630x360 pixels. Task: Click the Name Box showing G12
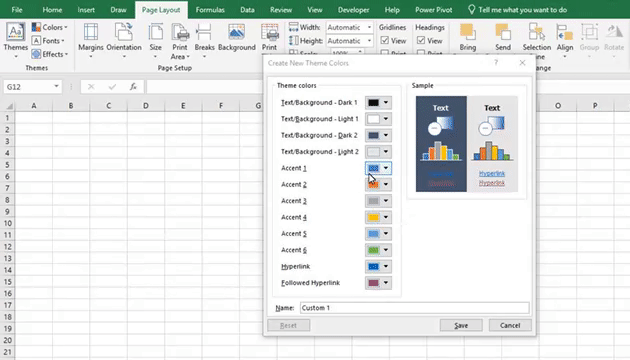point(28,86)
